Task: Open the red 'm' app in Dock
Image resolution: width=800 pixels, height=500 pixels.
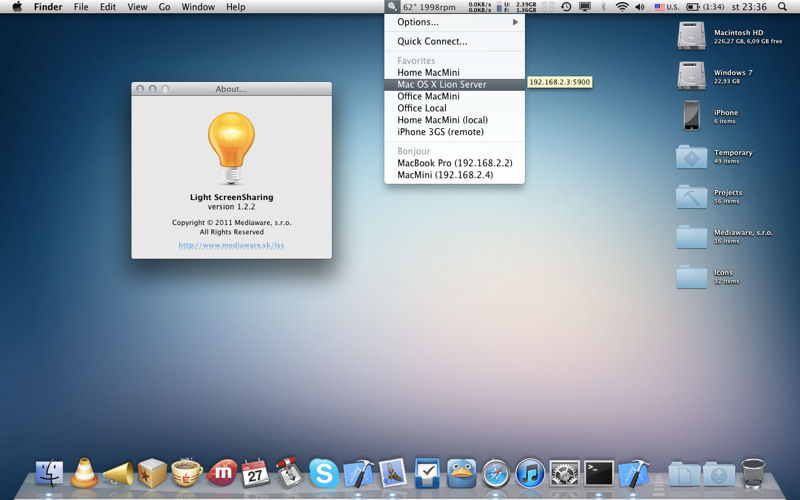Action: click(x=221, y=473)
